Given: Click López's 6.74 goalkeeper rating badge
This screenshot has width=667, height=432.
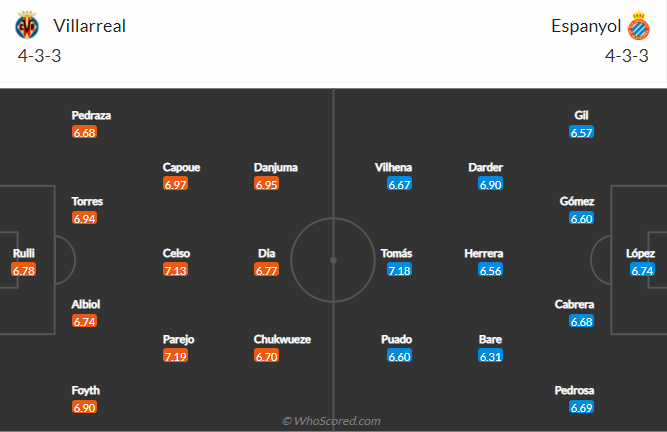Looking at the screenshot, I should (643, 271).
